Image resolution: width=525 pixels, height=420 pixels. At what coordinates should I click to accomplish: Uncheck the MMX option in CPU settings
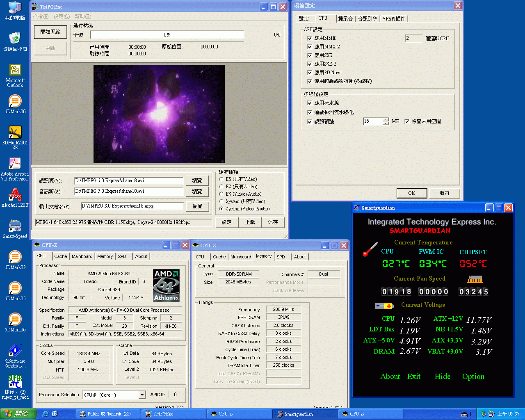point(310,38)
